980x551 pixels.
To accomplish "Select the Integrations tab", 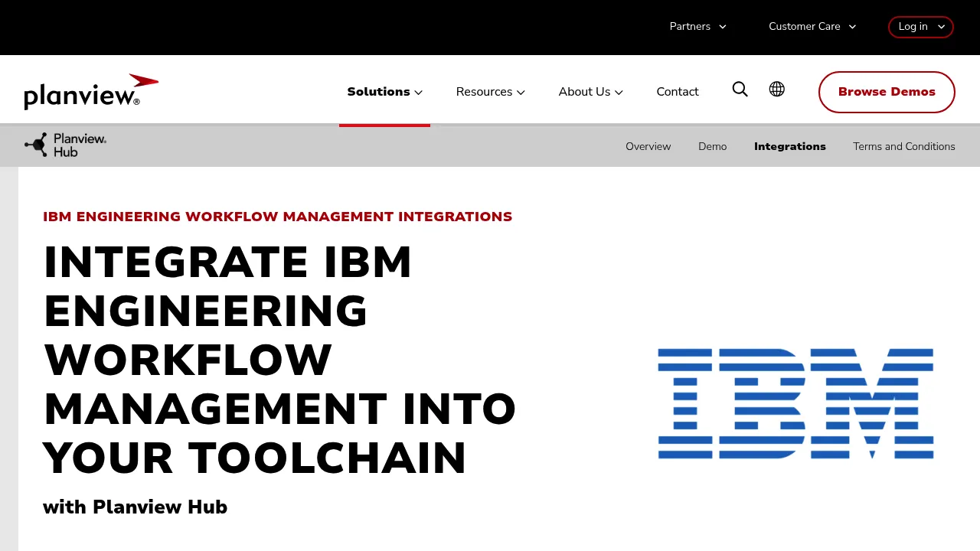I will point(790,146).
